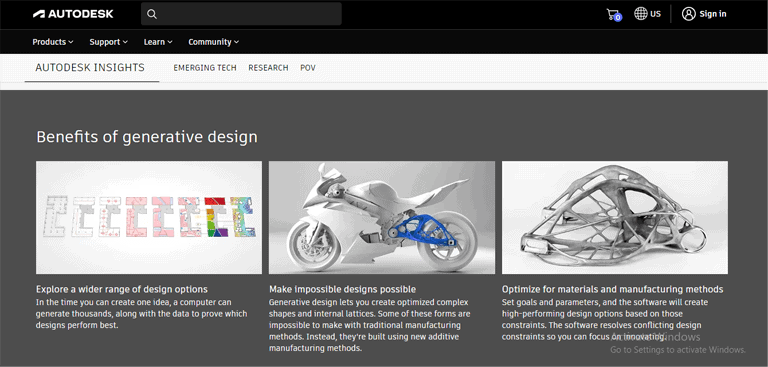Click the paragraph starting 'Generative design lets you'
Image resolution: width=768 pixels, height=367 pixels.
tap(369, 325)
